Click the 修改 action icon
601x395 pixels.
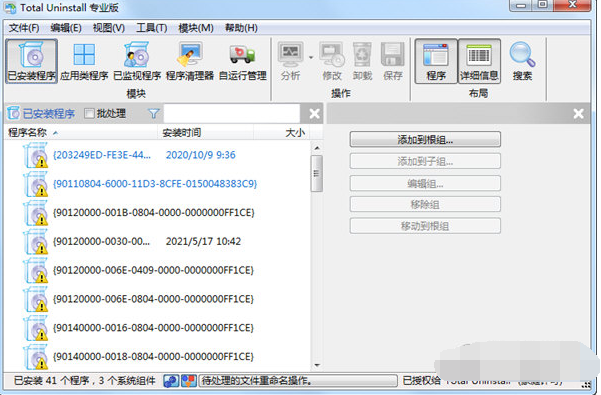tap(332, 61)
